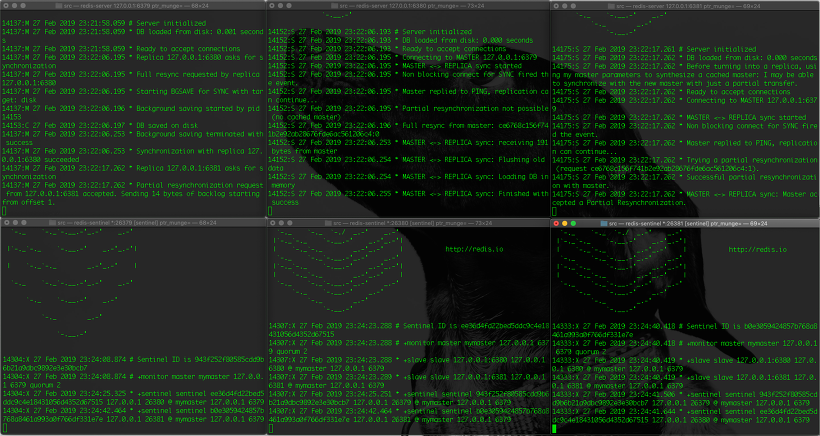Viewport: 820px width, 436px height.
Task: Click the 23:24:41.644 '+sentinel sentinel' line in sentinel 26381
Action: (x=685, y=415)
